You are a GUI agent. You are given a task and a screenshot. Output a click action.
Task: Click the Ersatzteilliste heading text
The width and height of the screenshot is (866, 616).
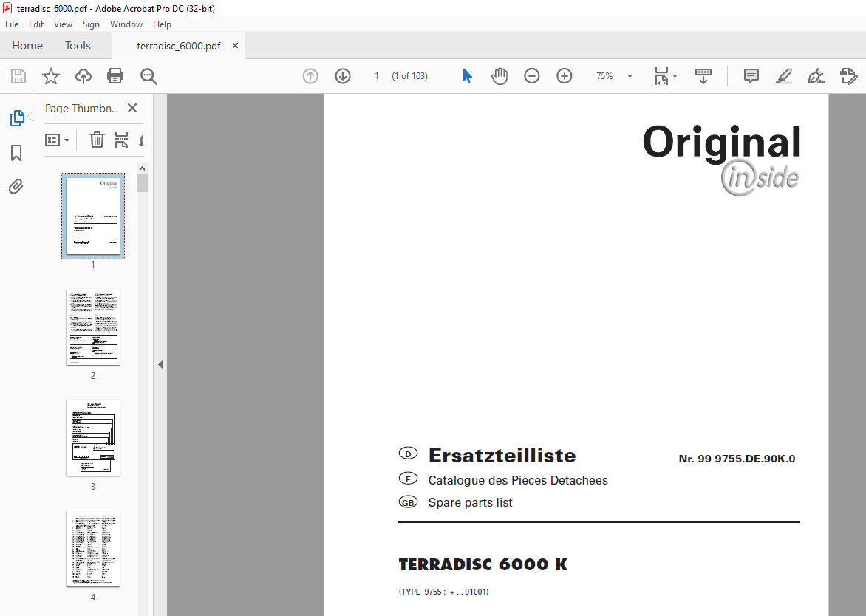[502, 456]
